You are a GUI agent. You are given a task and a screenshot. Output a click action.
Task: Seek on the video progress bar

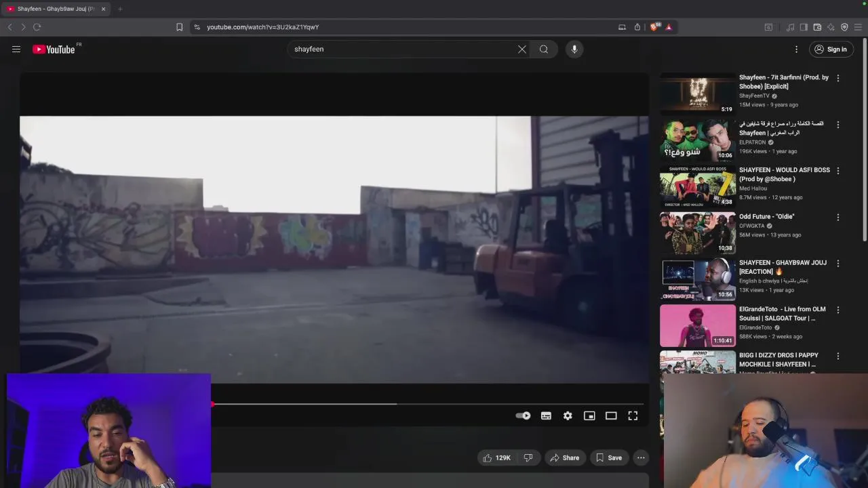427,404
